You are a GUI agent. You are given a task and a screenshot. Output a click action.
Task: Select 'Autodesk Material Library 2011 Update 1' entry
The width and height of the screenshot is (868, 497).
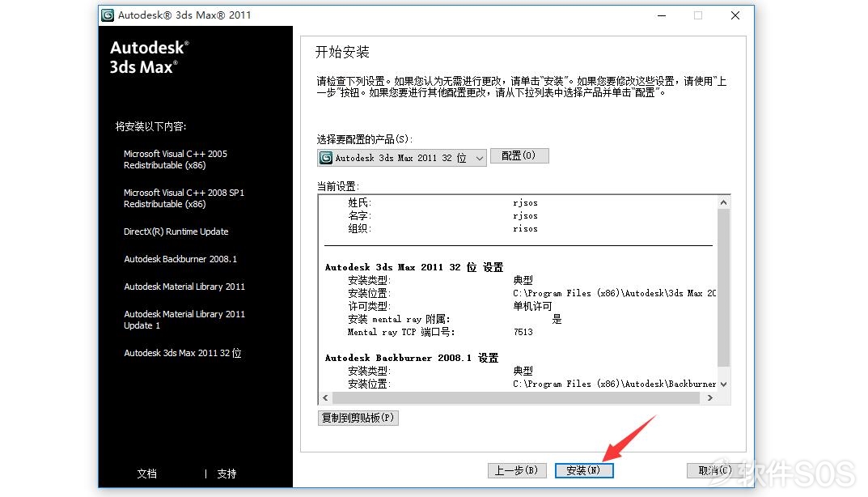184,320
